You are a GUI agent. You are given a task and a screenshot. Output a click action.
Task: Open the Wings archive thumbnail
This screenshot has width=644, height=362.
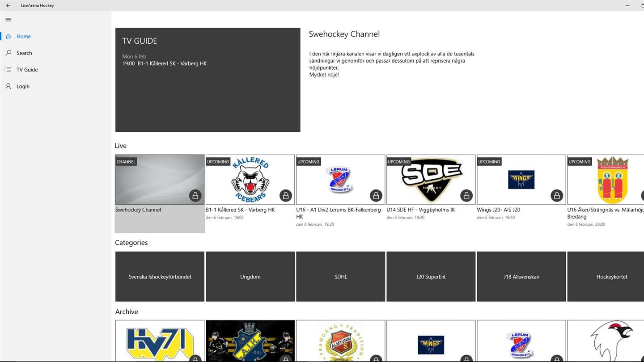click(x=431, y=341)
